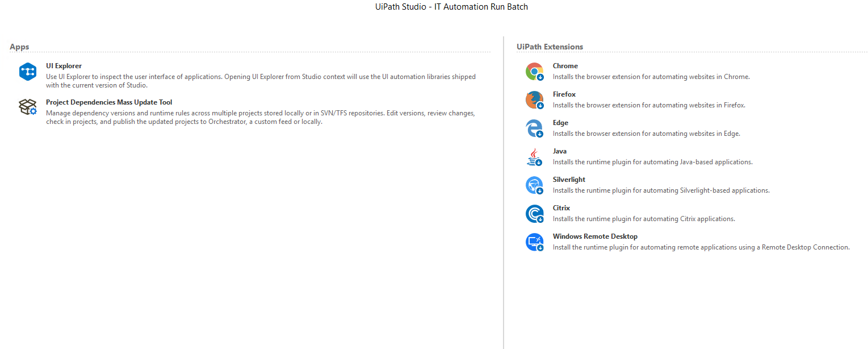Select the Project Dependencies Mass Update Tool title
Viewport: 868px width, 349px height.
pos(109,102)
